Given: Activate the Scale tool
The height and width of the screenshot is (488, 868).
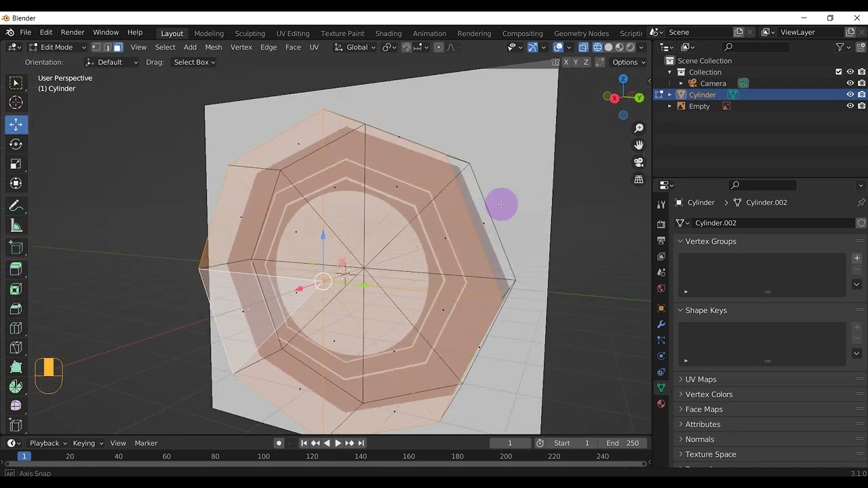Looking at the screenshot, I should (x=16, y=164).
